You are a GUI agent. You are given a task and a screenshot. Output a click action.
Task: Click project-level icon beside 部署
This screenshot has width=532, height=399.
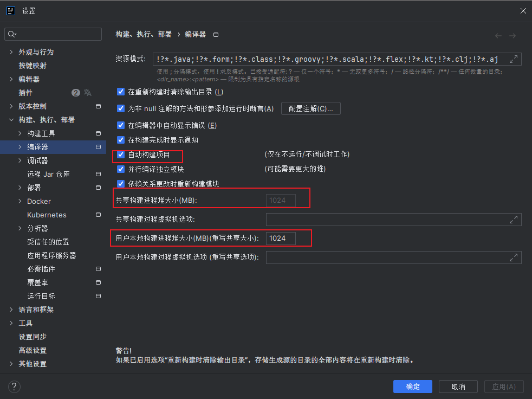pos(99,188)
